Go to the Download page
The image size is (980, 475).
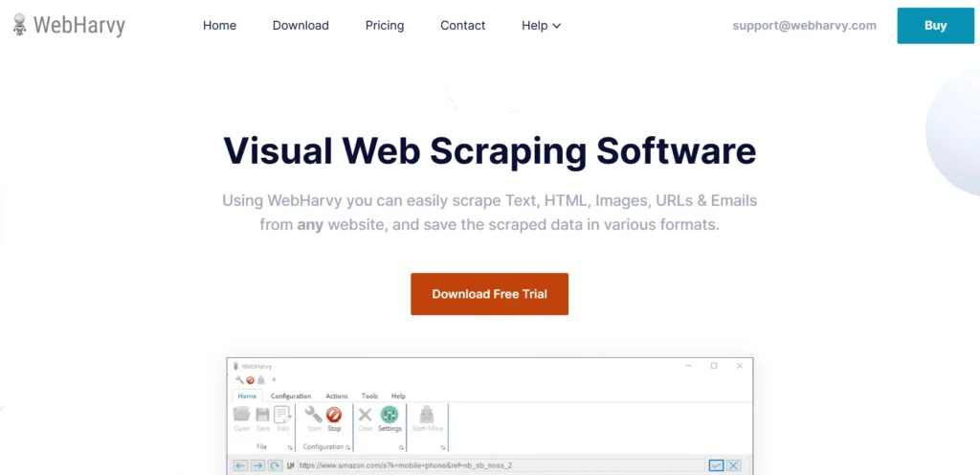click(301, 26)
